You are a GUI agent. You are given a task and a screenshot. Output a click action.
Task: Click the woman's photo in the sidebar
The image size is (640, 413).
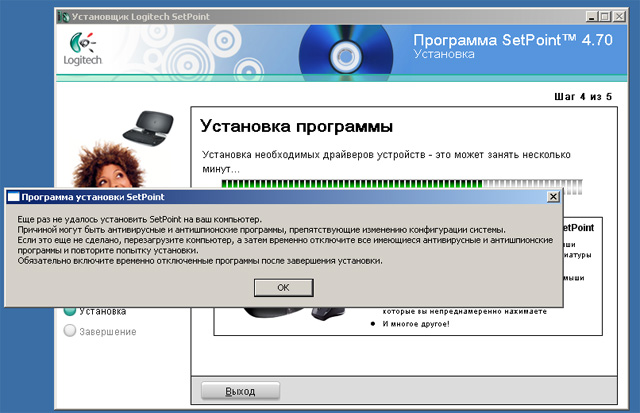point(108,165)
